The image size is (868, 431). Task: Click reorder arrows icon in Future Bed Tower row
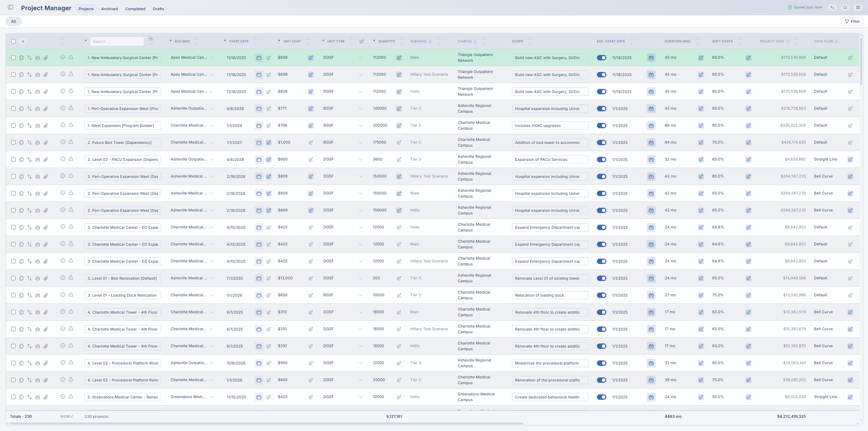30,143
